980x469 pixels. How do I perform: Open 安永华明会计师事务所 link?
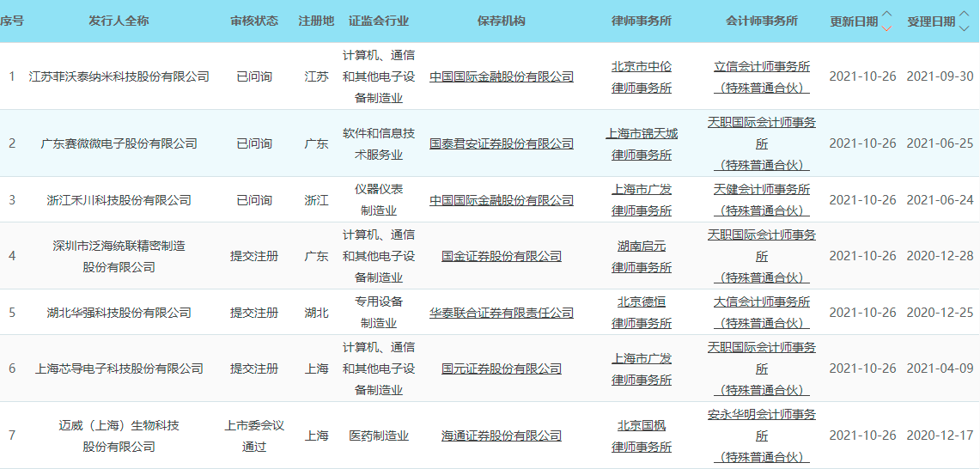click(x=762, y=435)
